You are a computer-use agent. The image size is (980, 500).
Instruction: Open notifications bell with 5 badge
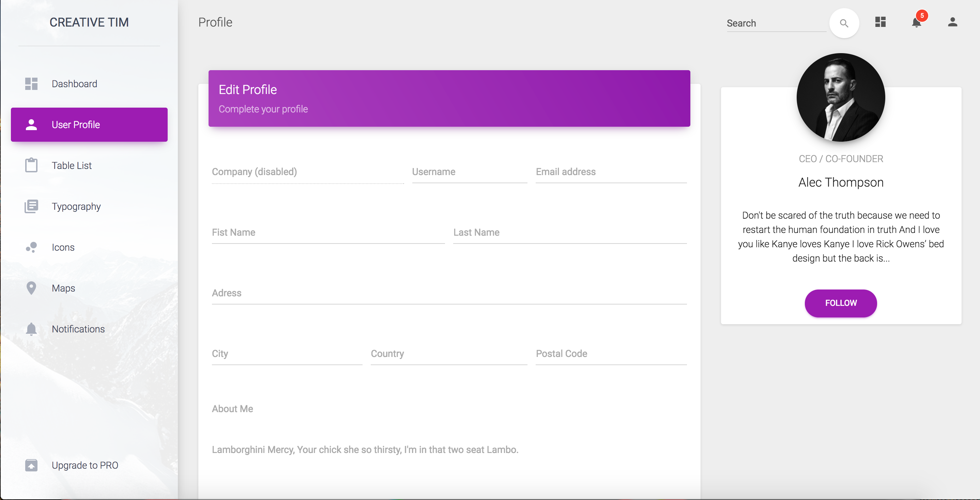tap(917, 22)
